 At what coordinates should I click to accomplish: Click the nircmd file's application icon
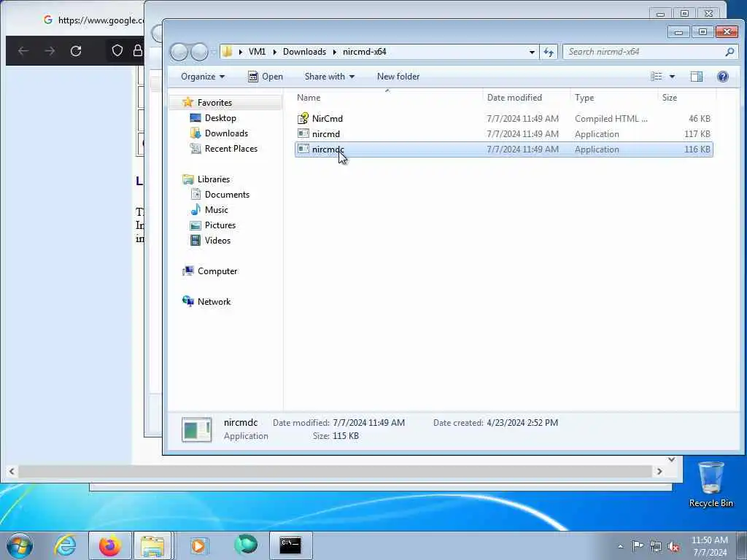pyautogui.click(x=303, y=133)
